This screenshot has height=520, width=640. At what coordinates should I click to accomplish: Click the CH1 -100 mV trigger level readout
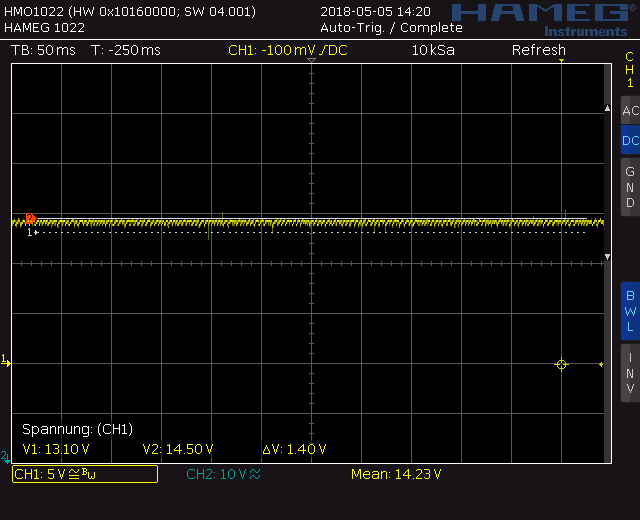pos(287,50)
